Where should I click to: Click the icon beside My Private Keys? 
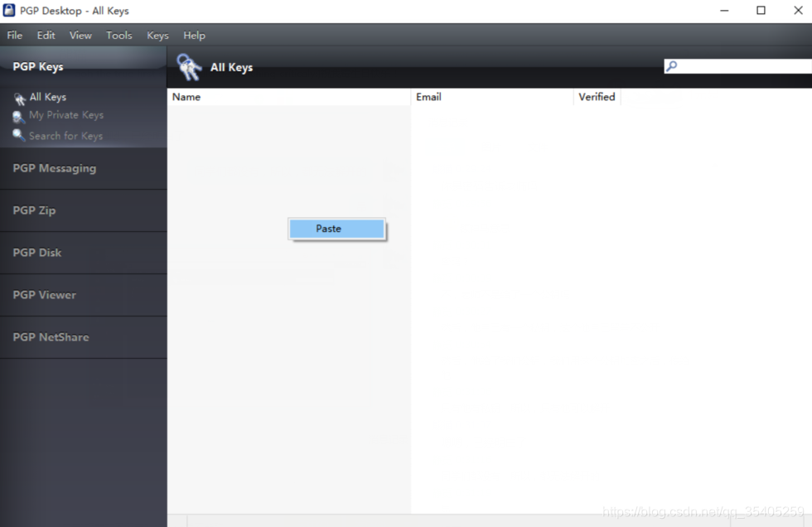[18, 117]
